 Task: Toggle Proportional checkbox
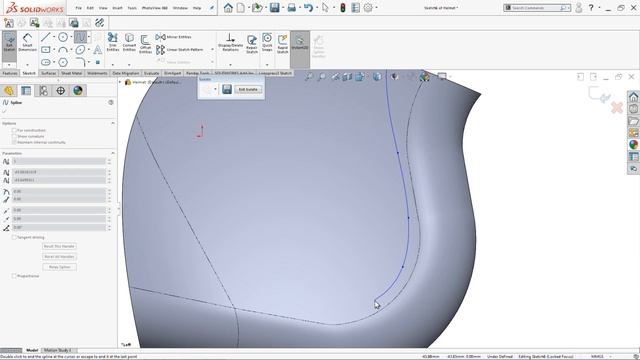(x=14, y=276)
